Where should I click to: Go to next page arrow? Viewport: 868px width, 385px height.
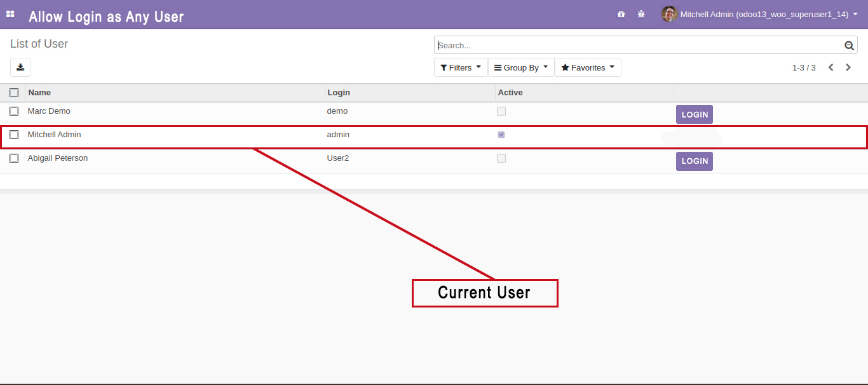(848, 67)
